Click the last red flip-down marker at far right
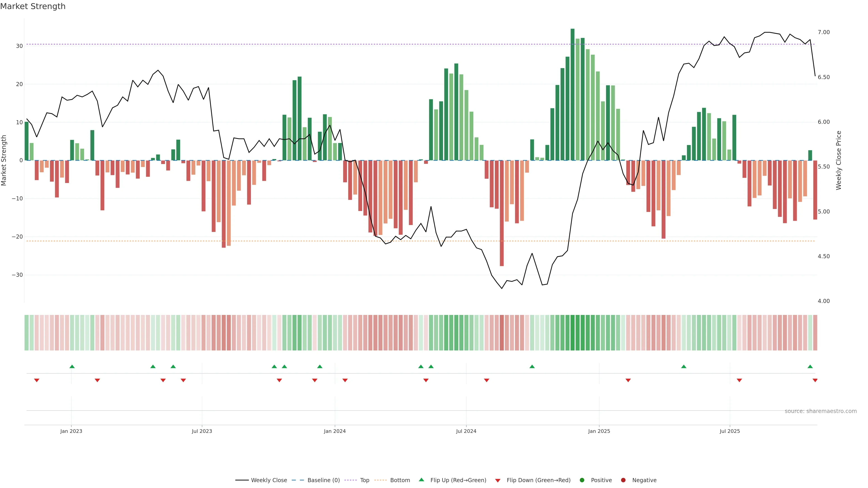Image resolution: width=868 pixels, height=488 pixels. point(815,380)
